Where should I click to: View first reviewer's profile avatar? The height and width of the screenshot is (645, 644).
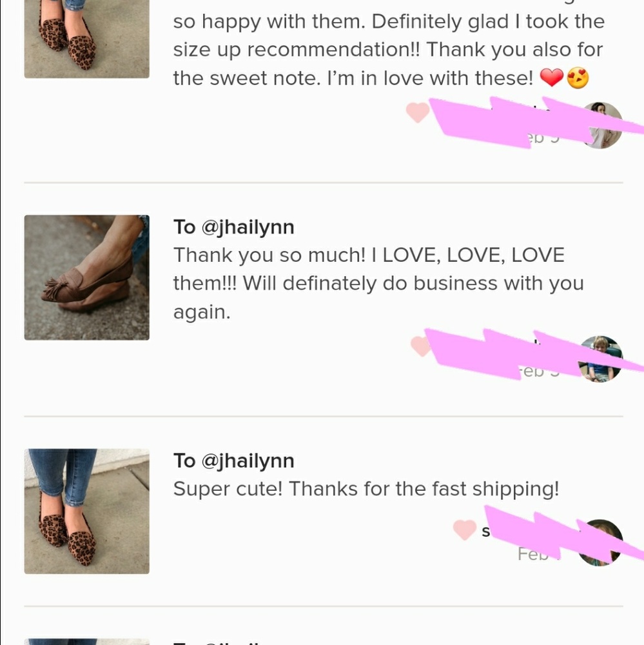(601, 126)
